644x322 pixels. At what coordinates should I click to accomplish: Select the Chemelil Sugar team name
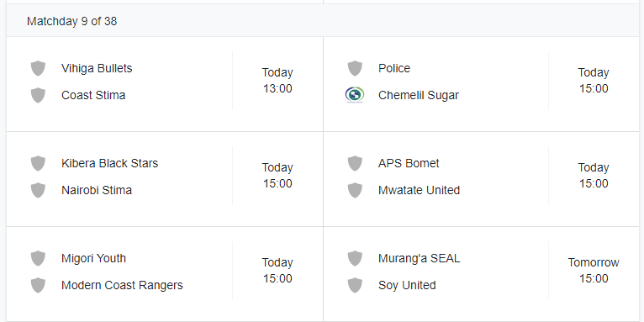(419, 95)
